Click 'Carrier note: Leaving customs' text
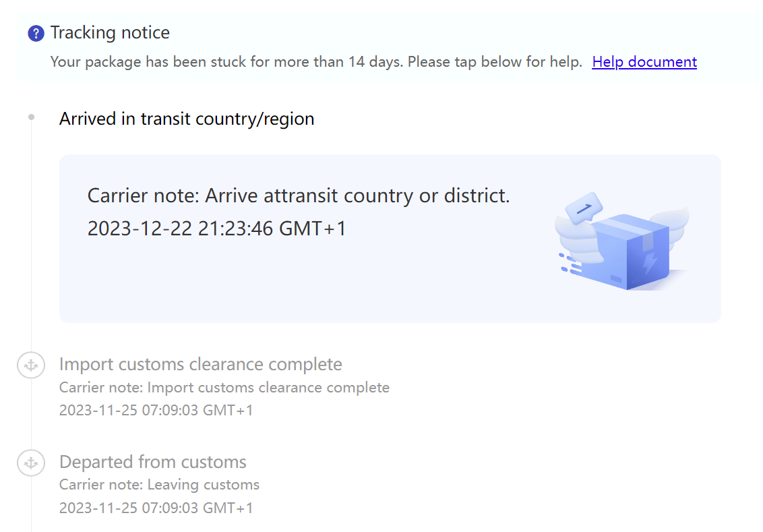Viewport: 763px width, 532px height. 159,485
